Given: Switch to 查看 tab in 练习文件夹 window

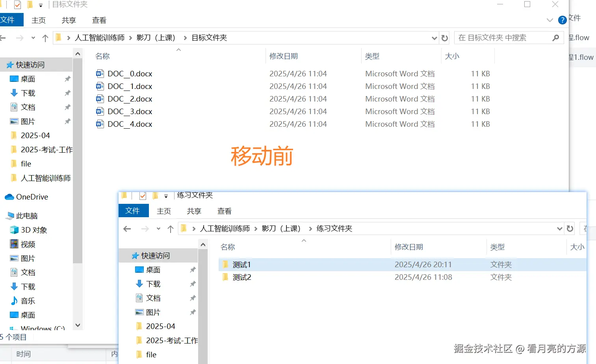Looking at the screenshot, I should point(225,211).
